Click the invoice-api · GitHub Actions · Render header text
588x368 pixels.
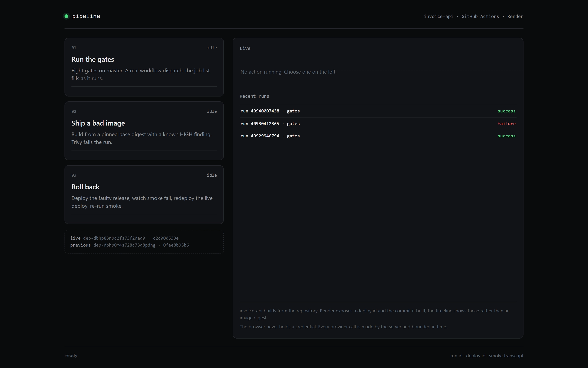[473, 16]
